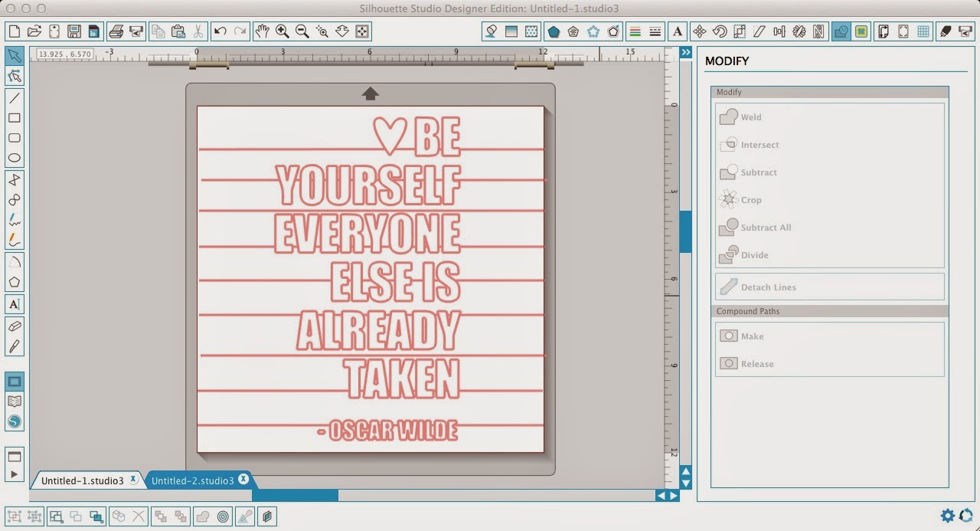
Task: Click the Save to SD card icon
Action: pyautogui.click(x=93, y=31)
